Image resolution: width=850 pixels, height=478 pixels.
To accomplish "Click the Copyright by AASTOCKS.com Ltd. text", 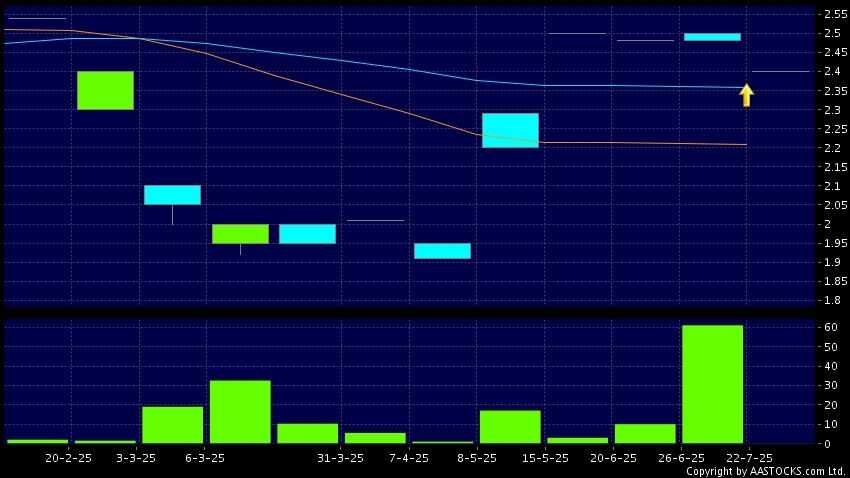I will pos(767,471).
